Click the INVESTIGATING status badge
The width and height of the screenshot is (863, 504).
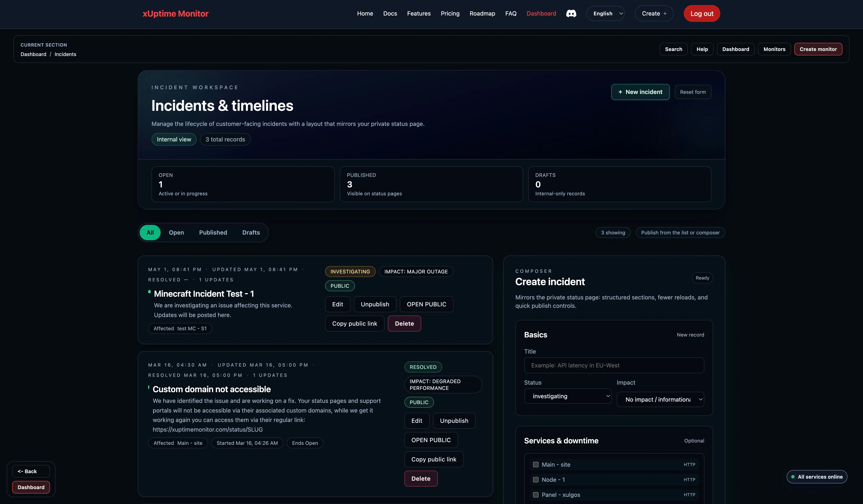tap(350, 272)
